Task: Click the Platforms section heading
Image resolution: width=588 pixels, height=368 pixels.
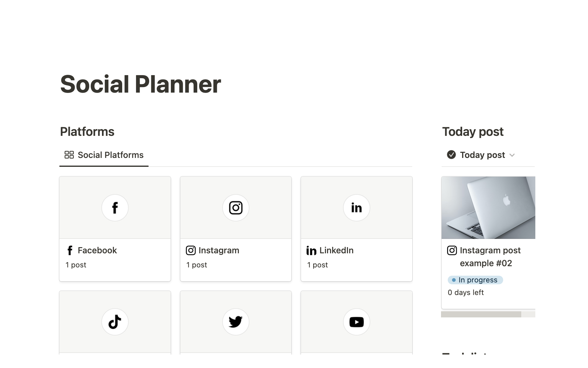Action: pyautogui.click(x=87, y=132)
